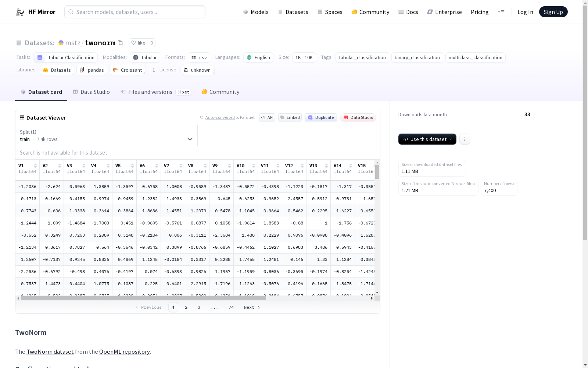
Task: Open Docs
Action: pos(408,12)
